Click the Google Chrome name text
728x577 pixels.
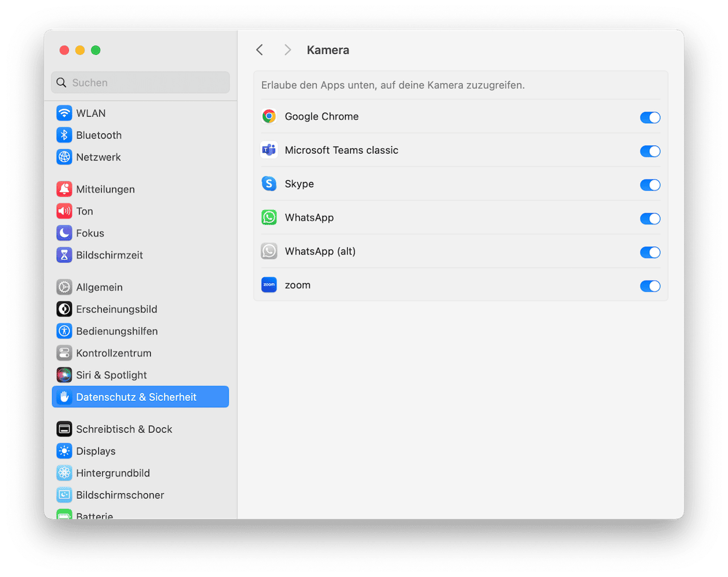click(321, 116)
